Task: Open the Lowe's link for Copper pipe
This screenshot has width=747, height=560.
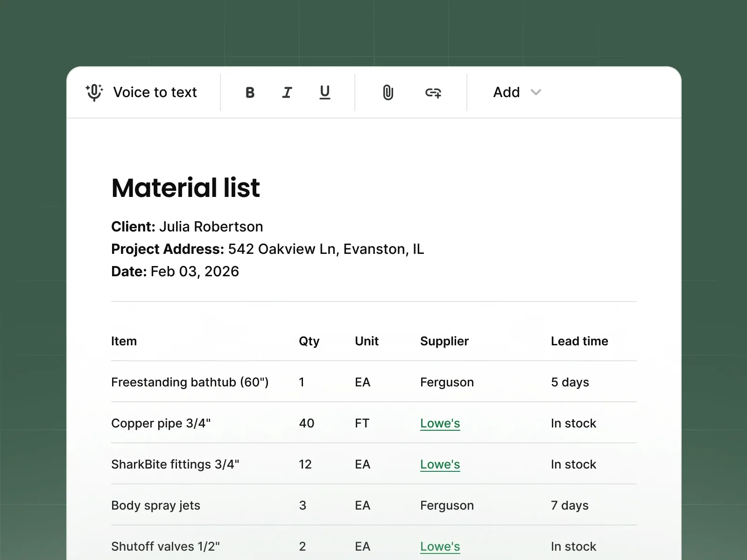Action: (x=439, y=423)
